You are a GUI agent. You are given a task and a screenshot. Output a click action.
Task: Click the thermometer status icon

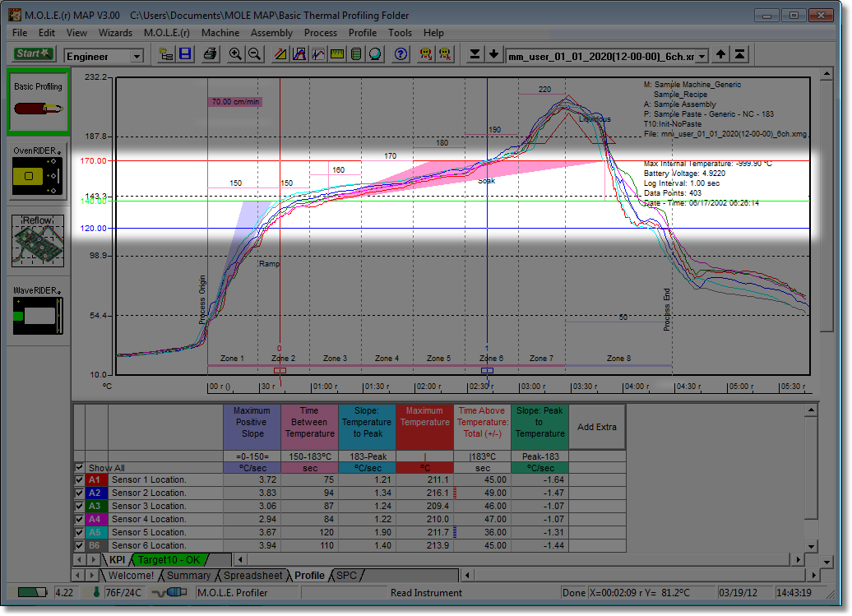pos(96,593)
